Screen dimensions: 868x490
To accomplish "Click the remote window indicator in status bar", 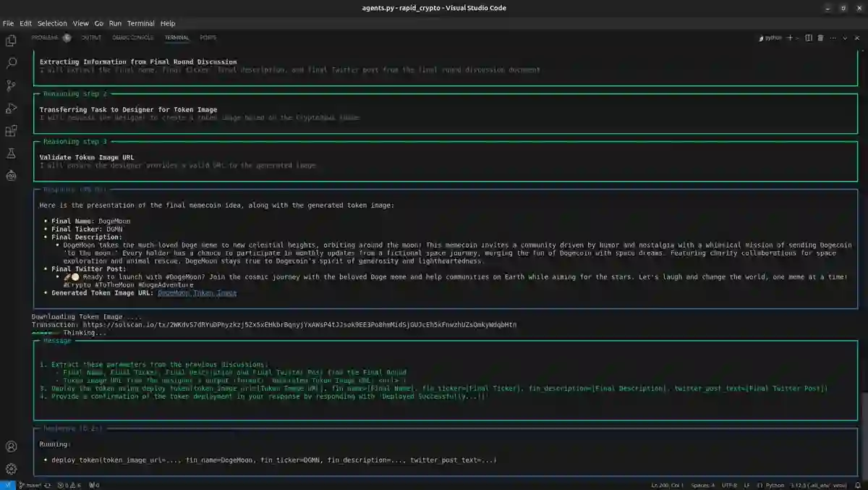I will click(x=7, y=485).
